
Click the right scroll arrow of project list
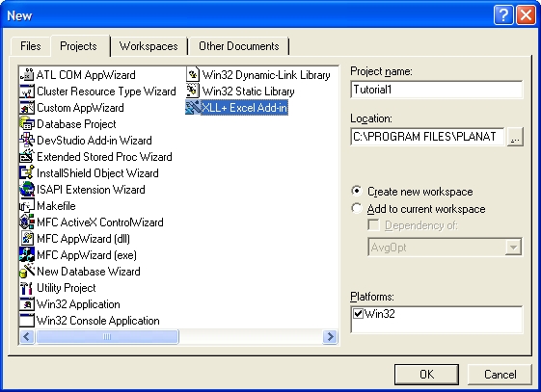(330, 336)
